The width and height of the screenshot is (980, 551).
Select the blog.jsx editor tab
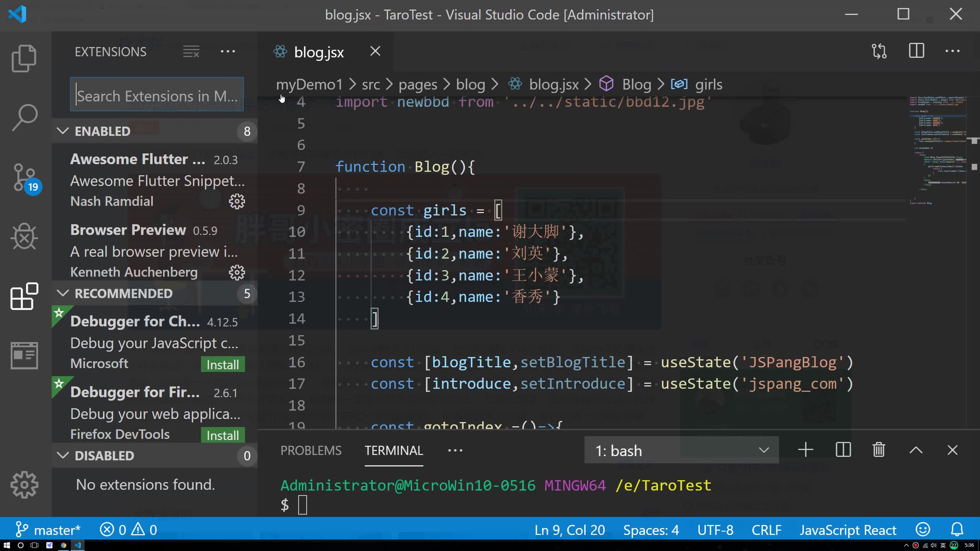319,52
